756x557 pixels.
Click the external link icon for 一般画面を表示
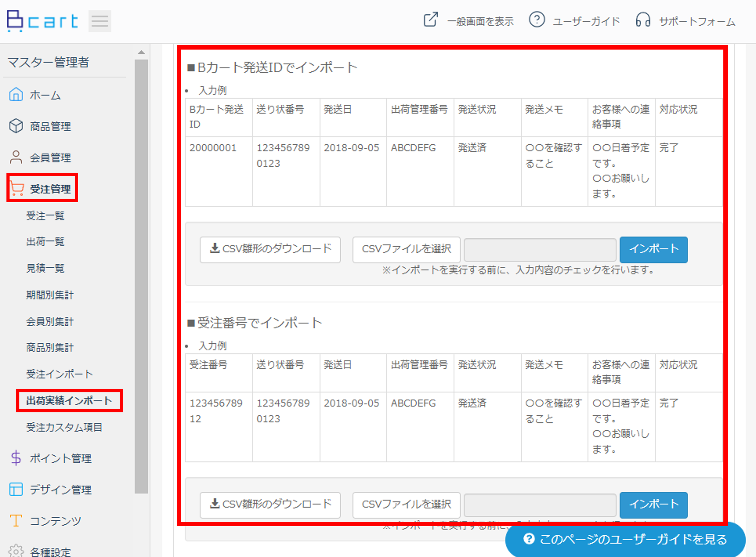coord(431,20)
